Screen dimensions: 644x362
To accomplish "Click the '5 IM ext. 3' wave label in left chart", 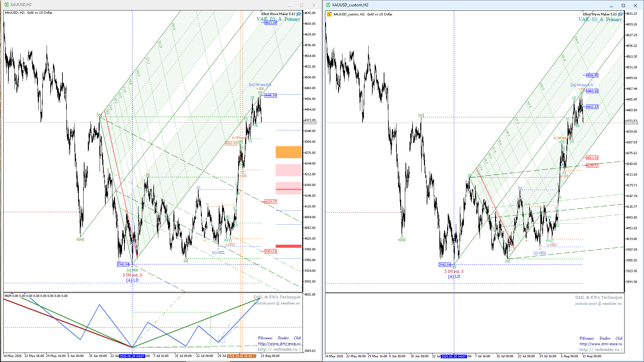I will click(x=132, y=275).
